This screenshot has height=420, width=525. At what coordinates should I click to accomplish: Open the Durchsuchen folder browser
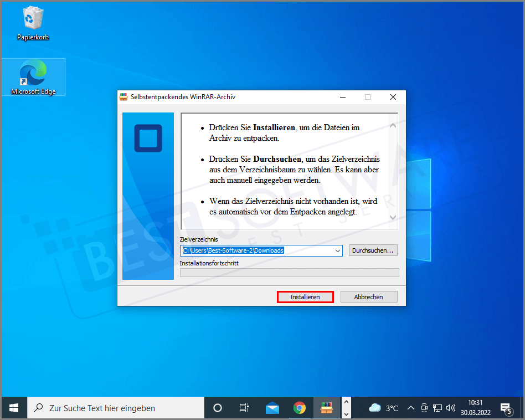point(373,250)
